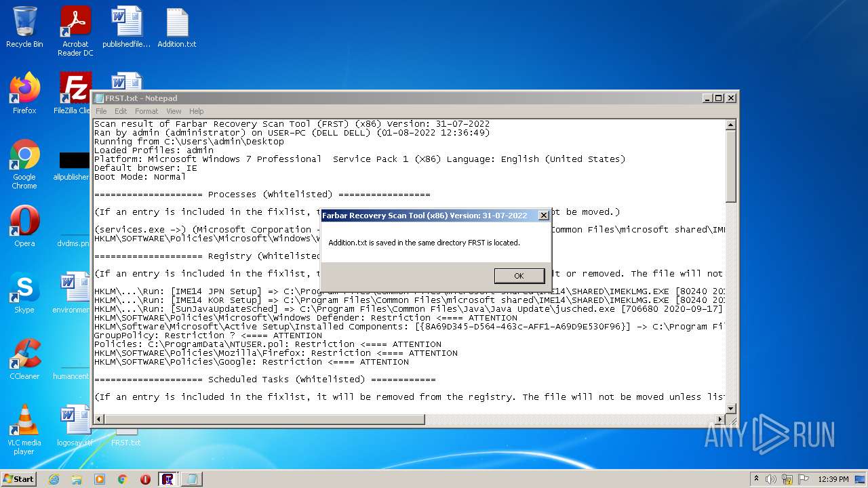Viewport: 868px width, 488px height.
Task: Click Notepad horizontal scrollbar thumb
Action: tap(264, 420)
